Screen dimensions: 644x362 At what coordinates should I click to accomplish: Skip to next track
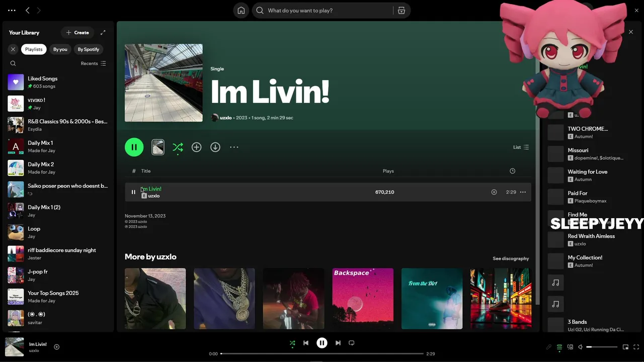(x=338, y=343)
